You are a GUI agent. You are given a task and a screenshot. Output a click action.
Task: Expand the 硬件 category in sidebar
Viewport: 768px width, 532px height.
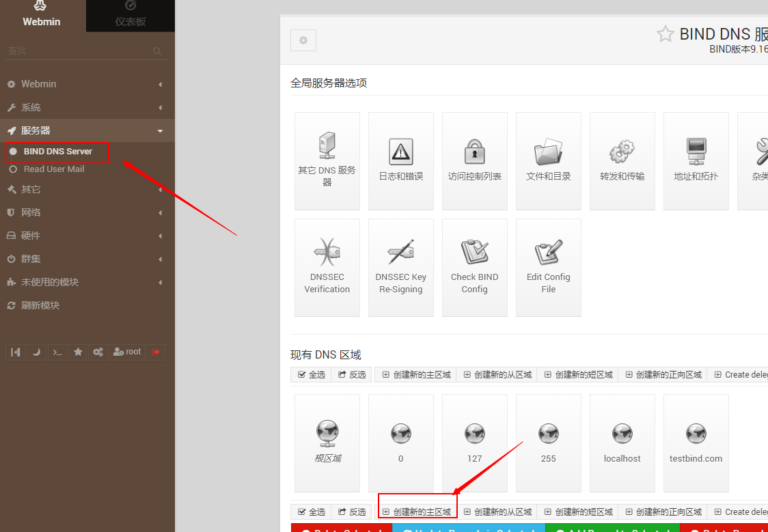(x=87, y=236)
